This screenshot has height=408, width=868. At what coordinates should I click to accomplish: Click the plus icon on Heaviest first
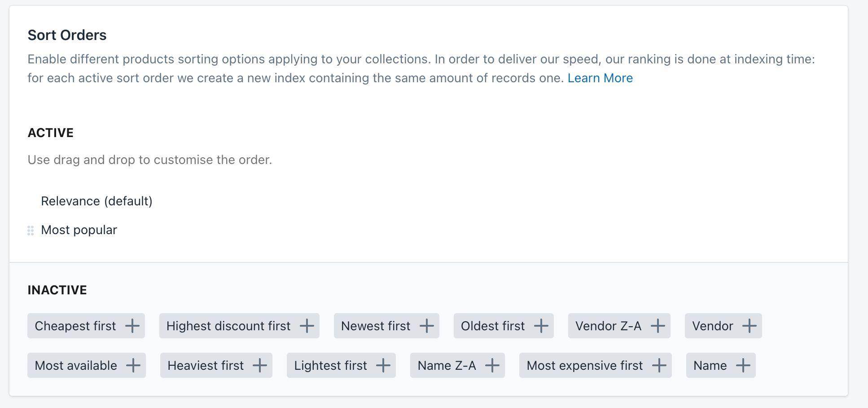click(259, 365)
